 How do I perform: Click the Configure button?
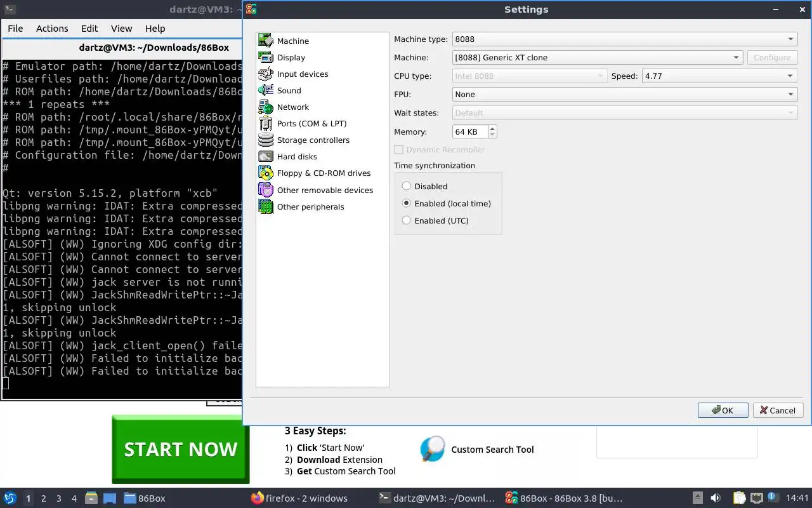tap(772, 57)
